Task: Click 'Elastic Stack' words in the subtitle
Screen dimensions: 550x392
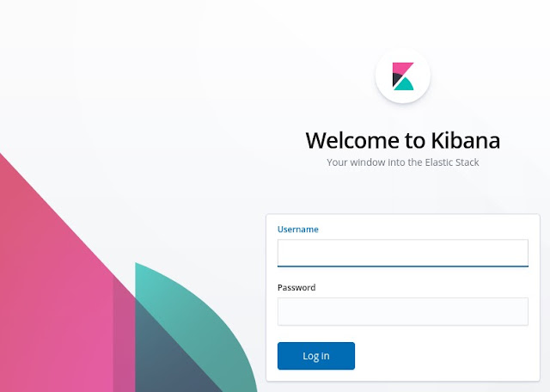Action: [x=452, y=162]
